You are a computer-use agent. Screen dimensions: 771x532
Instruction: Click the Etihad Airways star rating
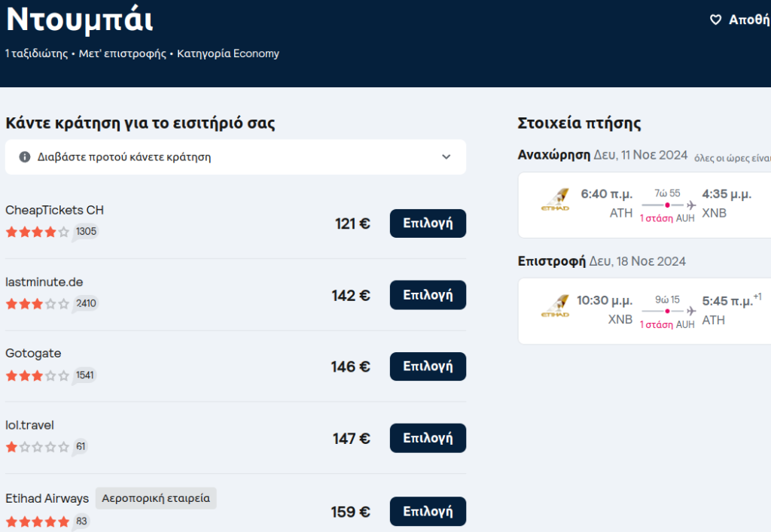[38, 521]
